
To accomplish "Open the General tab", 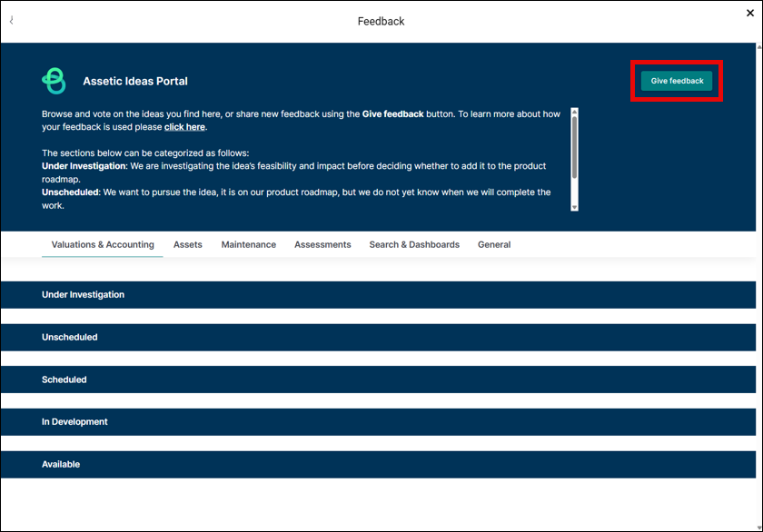I will pos(494,244).
